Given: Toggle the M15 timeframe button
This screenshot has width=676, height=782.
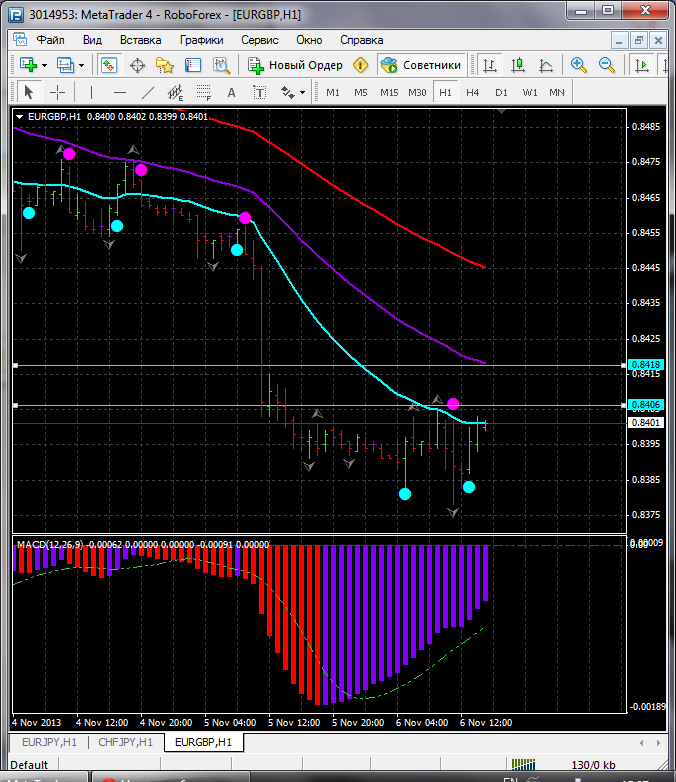Looking at the screenshot, I should pos(389,92).
